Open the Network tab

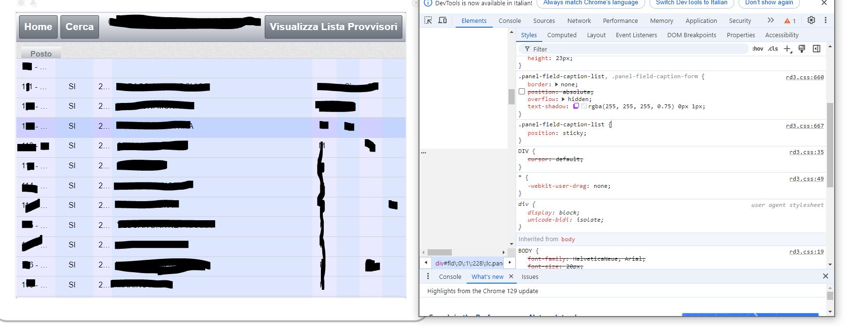click(579, 20)
